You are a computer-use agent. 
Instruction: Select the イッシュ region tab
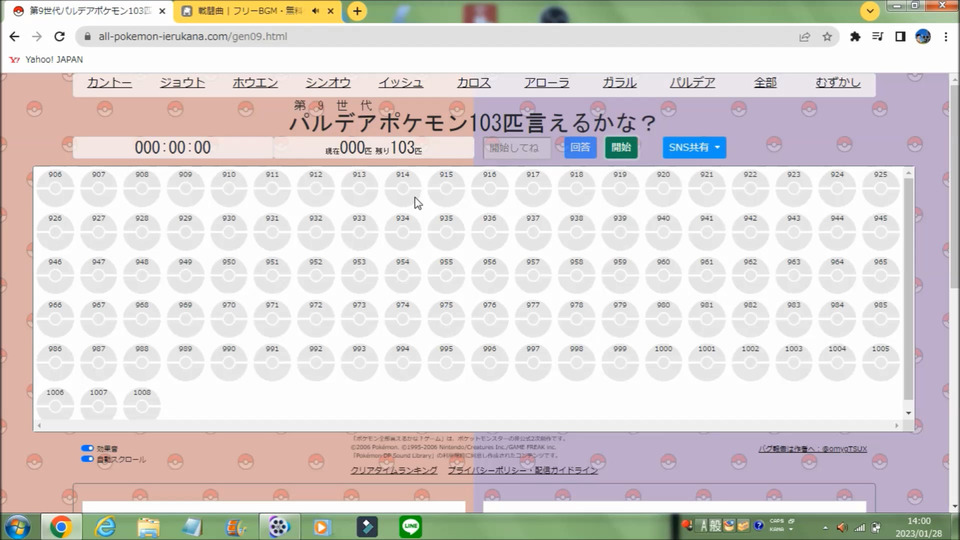coord(401,83)
